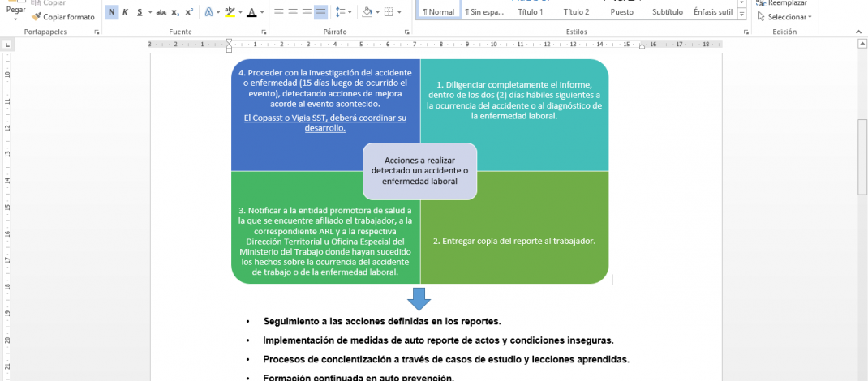The height and width of the screenshot is (381, 868).
Task: Click the vertical scrollbar thumb
Action: [862, 156]
